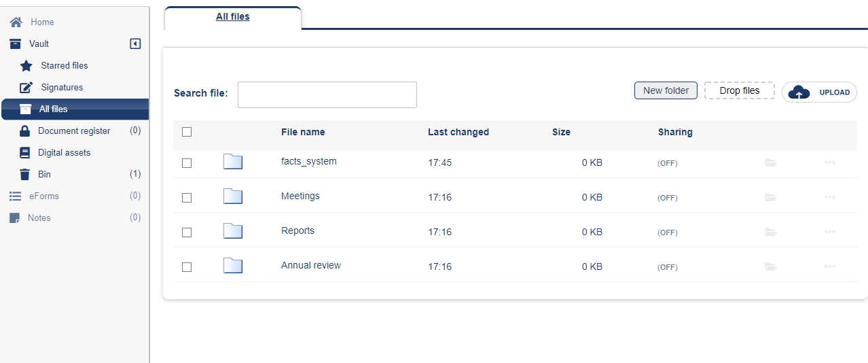Click the Upload button

pos(819,92)
